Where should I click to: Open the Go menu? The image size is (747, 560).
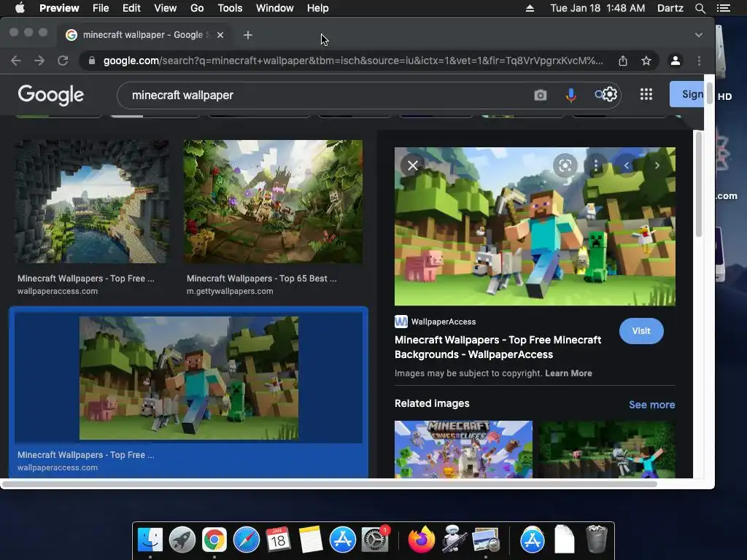(197, 8)
